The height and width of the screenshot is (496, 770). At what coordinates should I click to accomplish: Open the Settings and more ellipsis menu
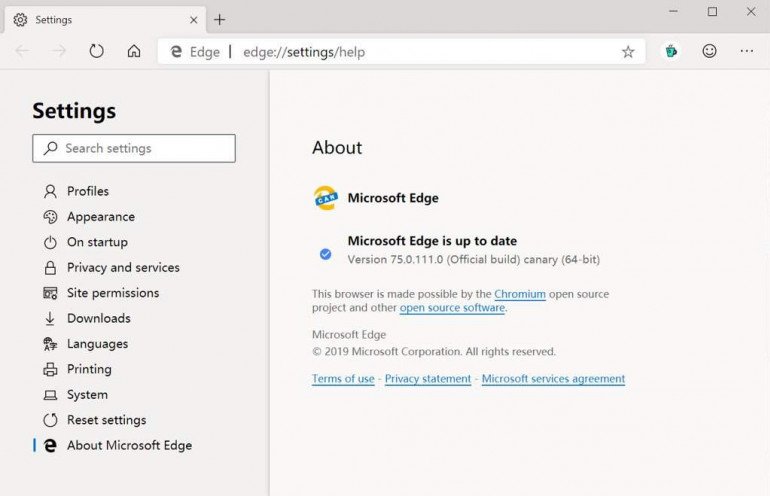tap(746, 51)
